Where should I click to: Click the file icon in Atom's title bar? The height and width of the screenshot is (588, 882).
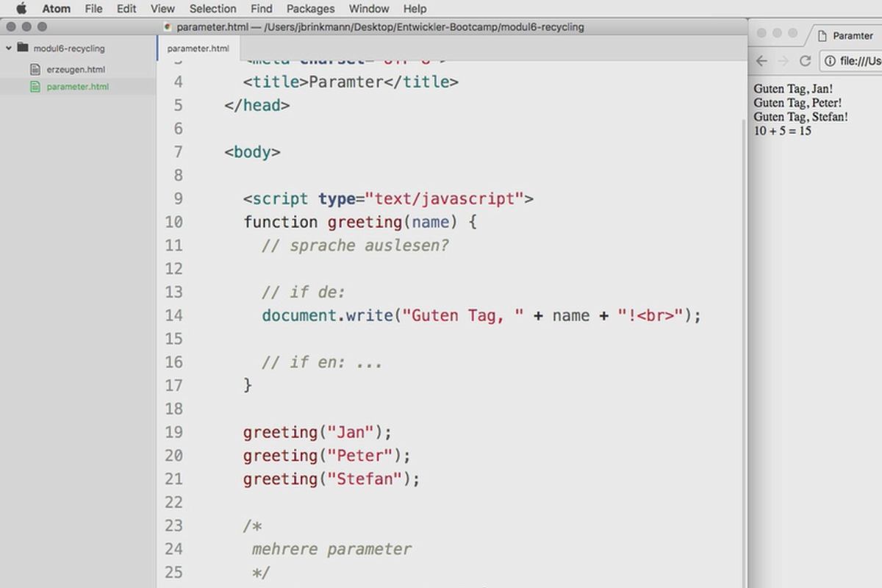tap(168, 27)
